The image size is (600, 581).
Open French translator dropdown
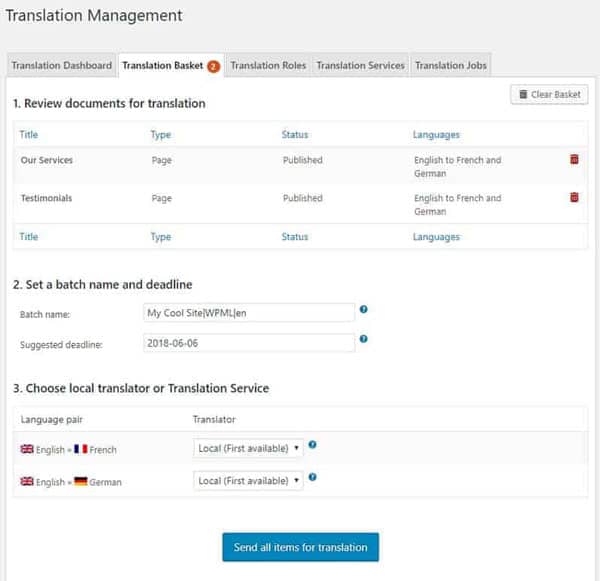pos(248,448)
